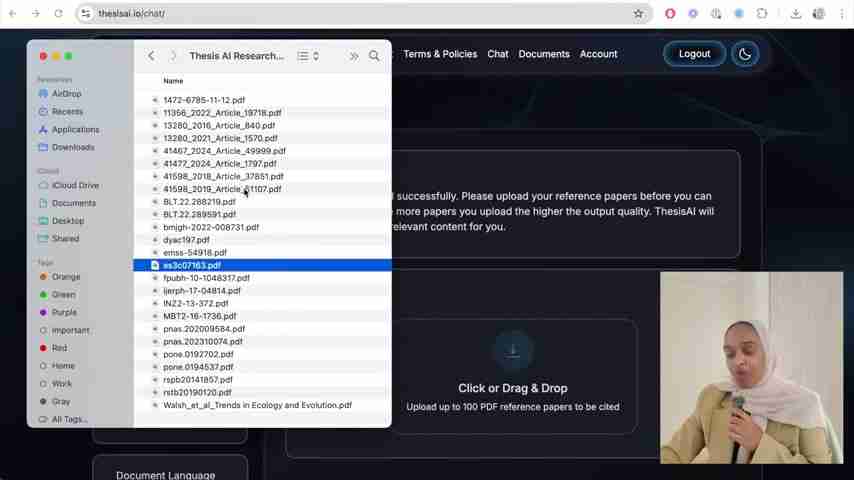The height and width of the screenshot is (480, 854).
Task: Reload the page in browser
Action: [x=58, y=14]
